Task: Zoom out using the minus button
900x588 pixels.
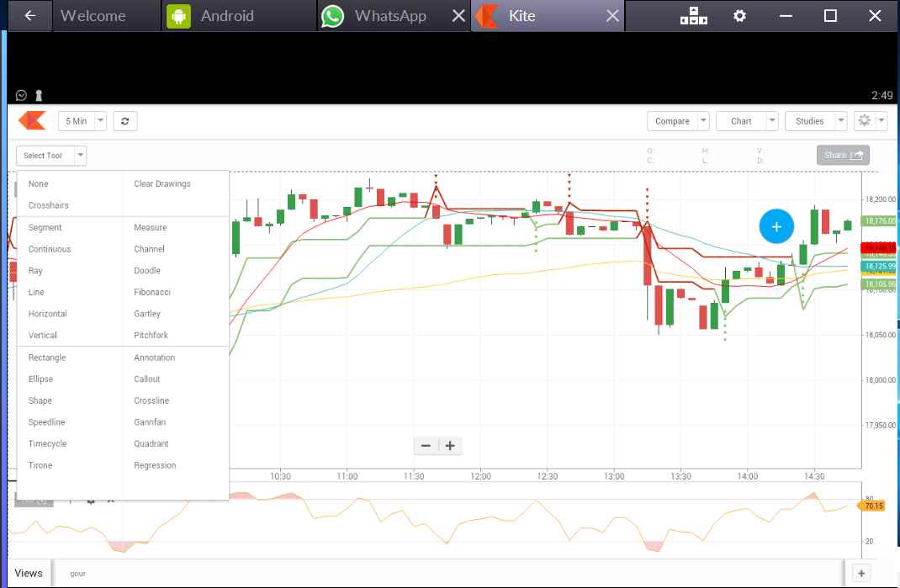Action: [x=426, y=446]
